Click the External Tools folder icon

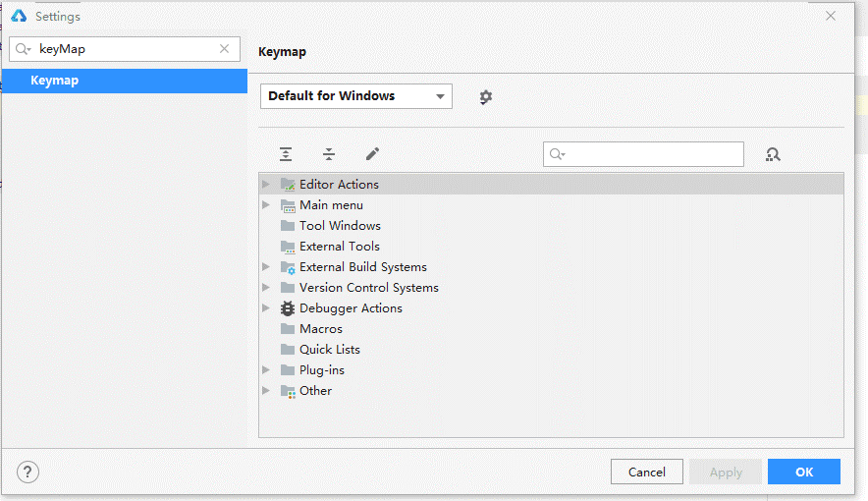pyautogui.click(x=288, y=247)
